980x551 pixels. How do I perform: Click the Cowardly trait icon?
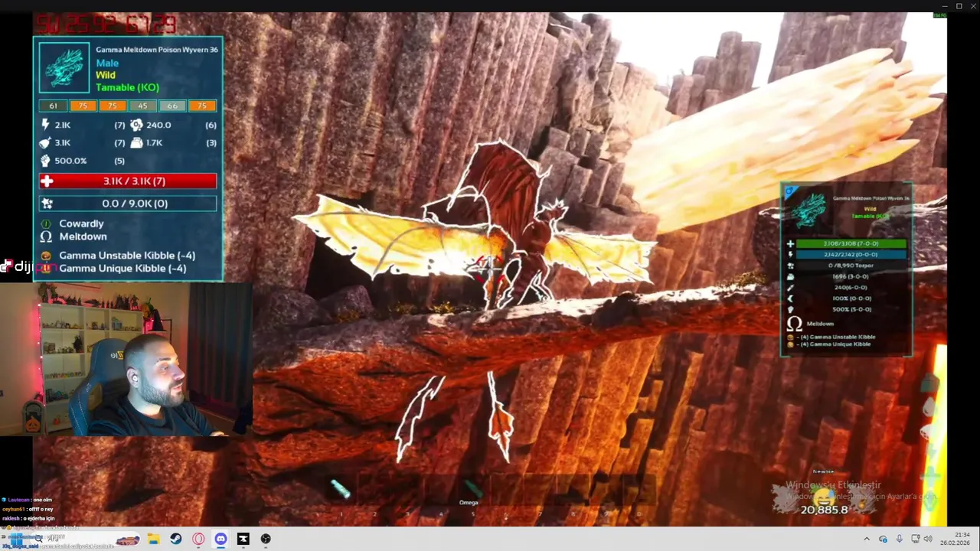point(46,223)
